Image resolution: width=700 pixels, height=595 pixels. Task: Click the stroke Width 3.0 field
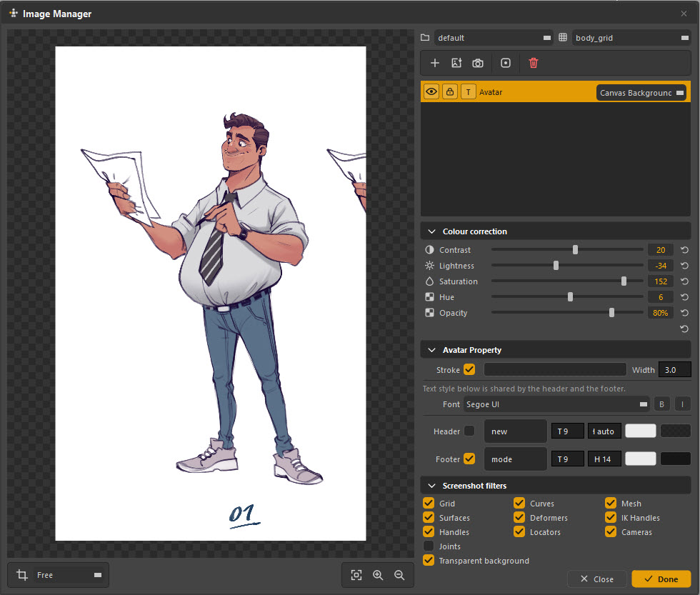point(674,369)
